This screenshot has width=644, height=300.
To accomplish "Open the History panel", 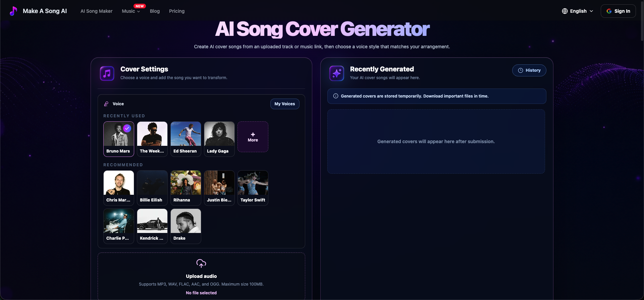I will click(529, 70).
